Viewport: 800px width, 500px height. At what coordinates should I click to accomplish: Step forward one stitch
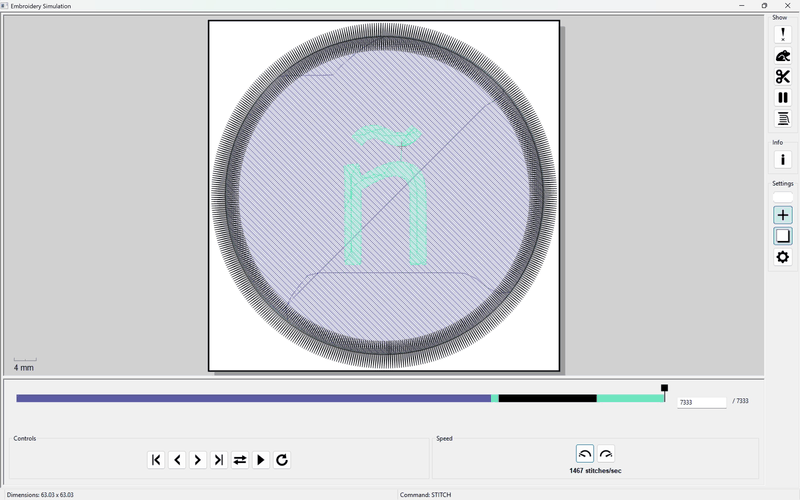tap(198, 460)
